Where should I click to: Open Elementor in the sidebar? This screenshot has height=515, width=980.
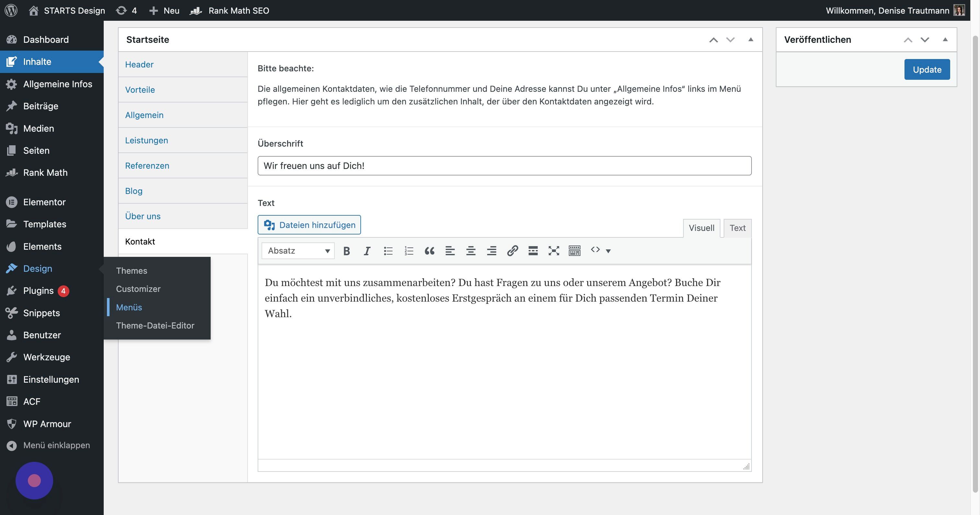click(52, 202)
